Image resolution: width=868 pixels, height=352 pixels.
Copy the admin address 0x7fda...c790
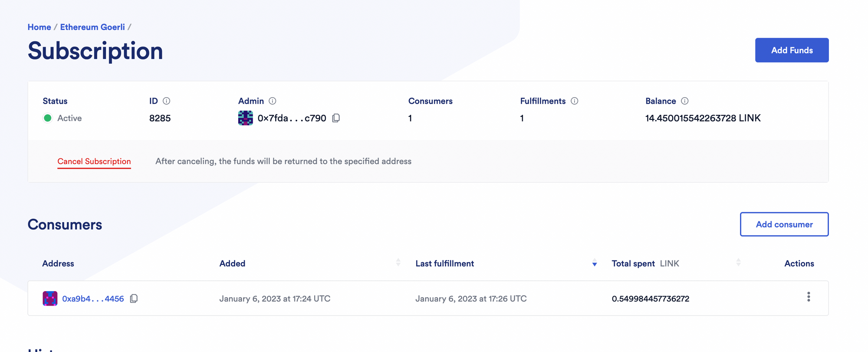(x=336, y=118)
